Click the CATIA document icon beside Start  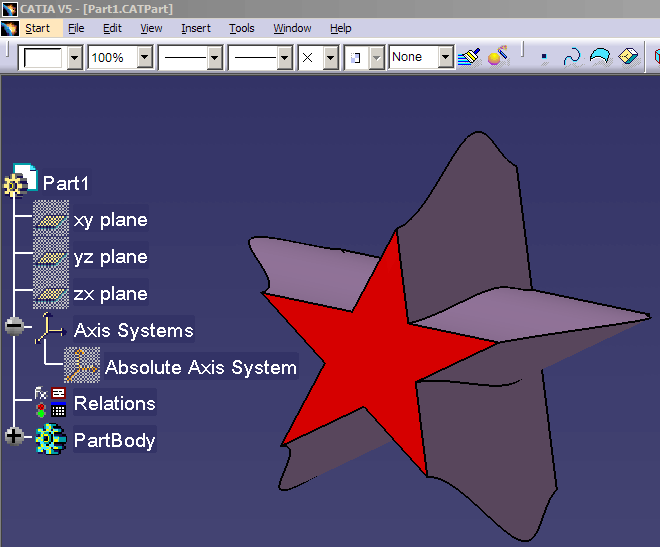[10, 28]
